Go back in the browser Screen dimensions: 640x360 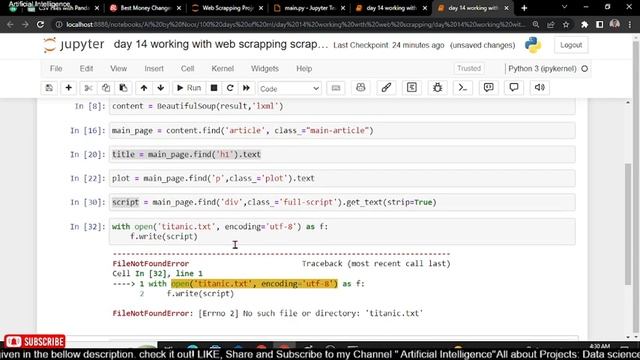point(10,24)
